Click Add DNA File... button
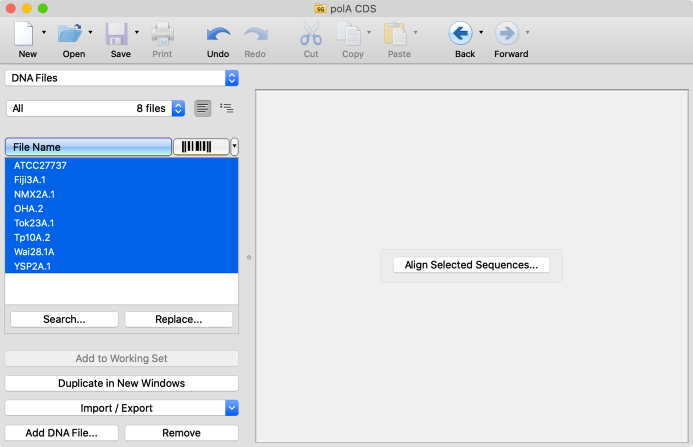Screen dimensions: 693x447 tap(62, 432)
